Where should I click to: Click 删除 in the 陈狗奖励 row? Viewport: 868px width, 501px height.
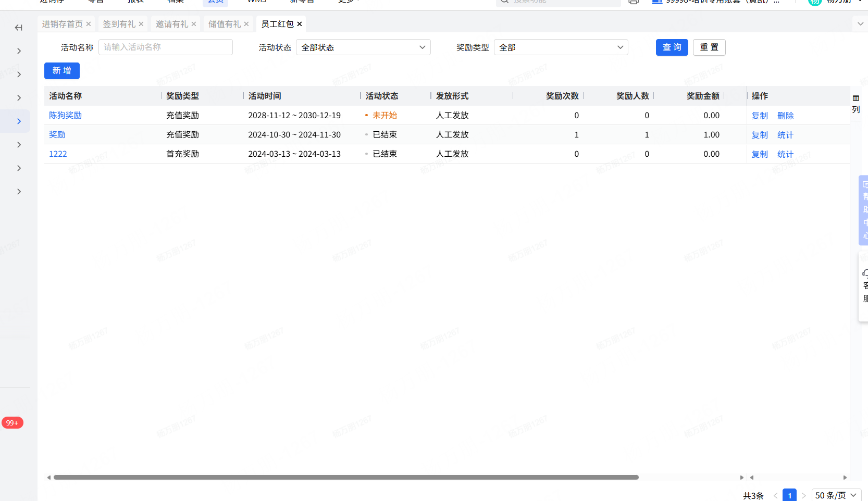(x=785, y=116)
